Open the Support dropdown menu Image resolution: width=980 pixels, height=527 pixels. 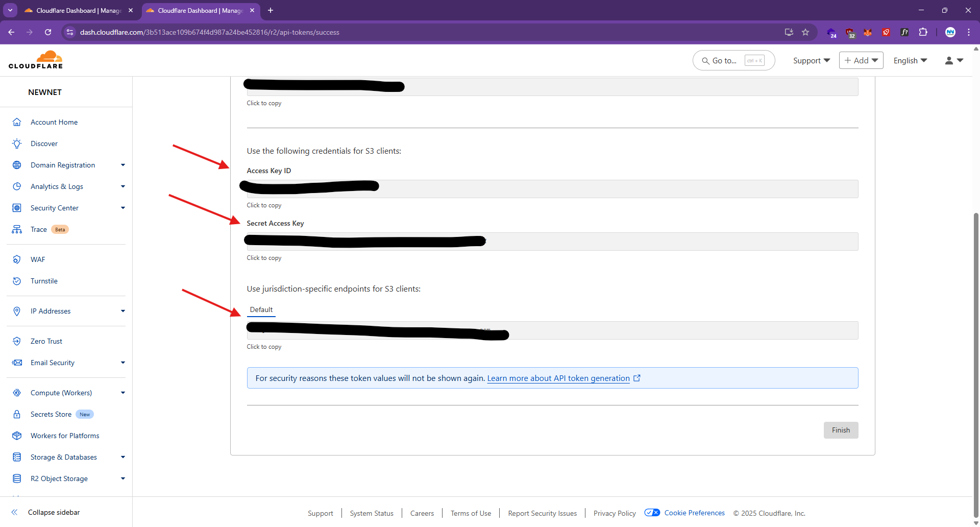click(x=812, y=60)
